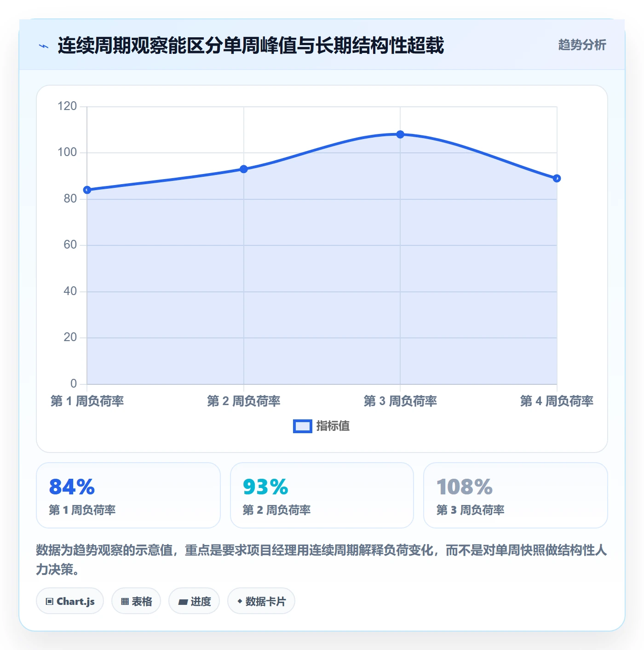Click the Chart.js tag chip
This screenshot has width=644, height=650.
[70, 601]
